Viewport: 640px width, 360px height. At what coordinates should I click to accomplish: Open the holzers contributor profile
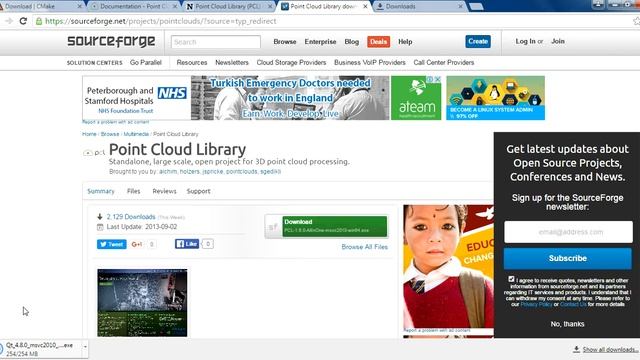click(x=189, y=171)
